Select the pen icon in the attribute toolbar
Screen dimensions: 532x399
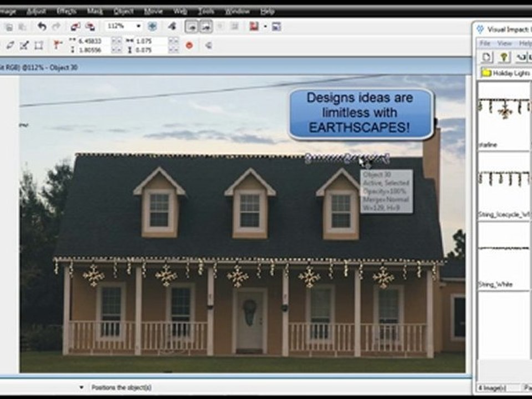click(10, 45)
